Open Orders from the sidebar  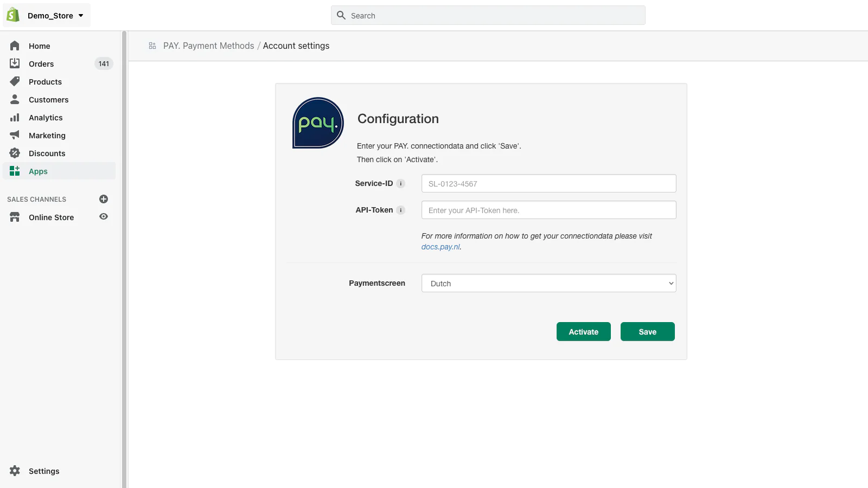tap(41, 64)
